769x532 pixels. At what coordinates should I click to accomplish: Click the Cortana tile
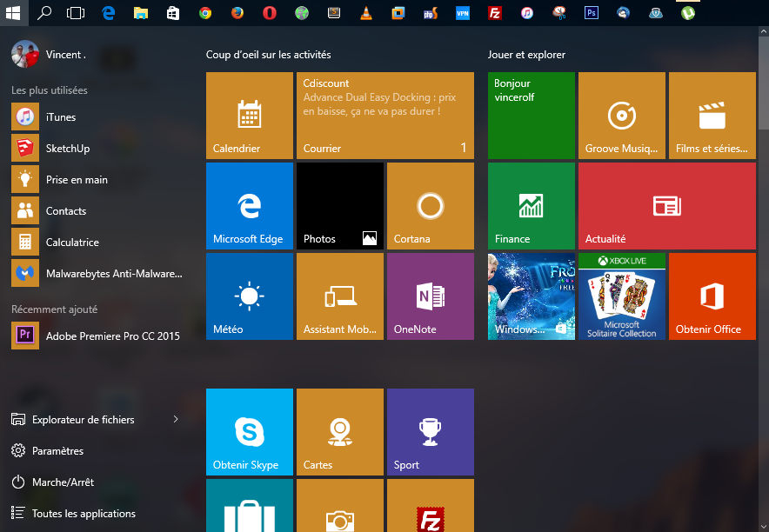pos(430,206)
